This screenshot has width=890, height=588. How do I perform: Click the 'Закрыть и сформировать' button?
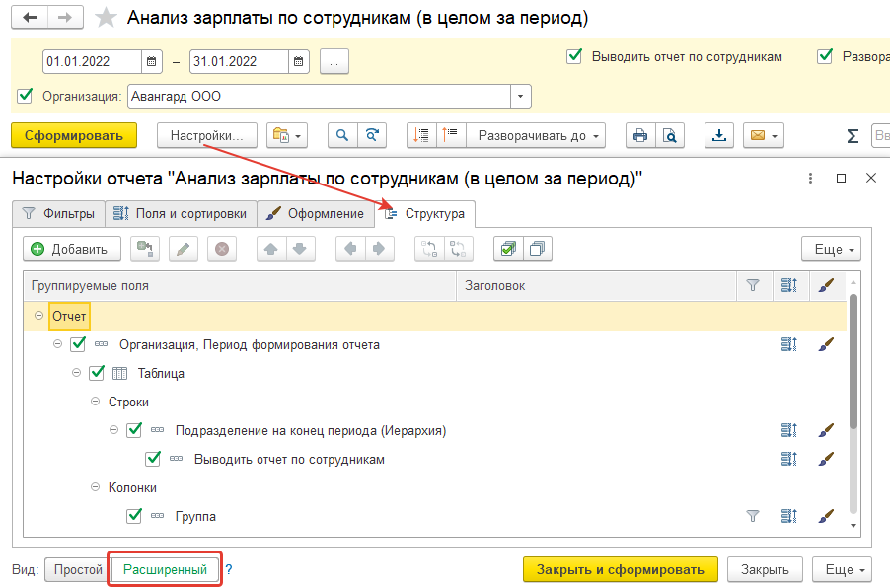[x=620, y=569]
